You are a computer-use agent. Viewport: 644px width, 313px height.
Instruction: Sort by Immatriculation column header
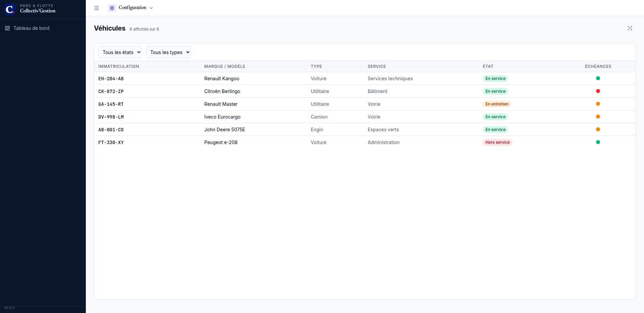pyautogui.click(x=118, y=66)
